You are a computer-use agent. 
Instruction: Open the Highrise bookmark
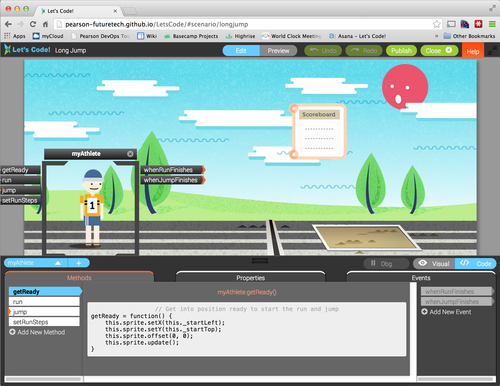point(241,36)
